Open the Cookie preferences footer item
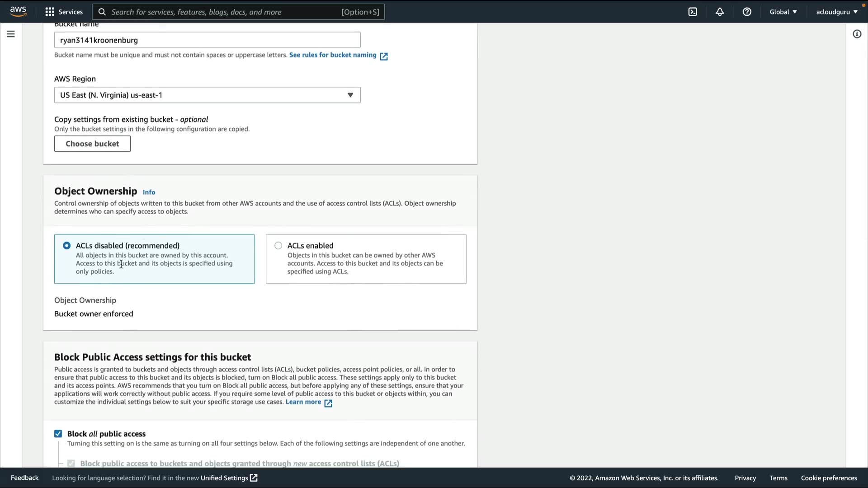 [x=829, y=478]
